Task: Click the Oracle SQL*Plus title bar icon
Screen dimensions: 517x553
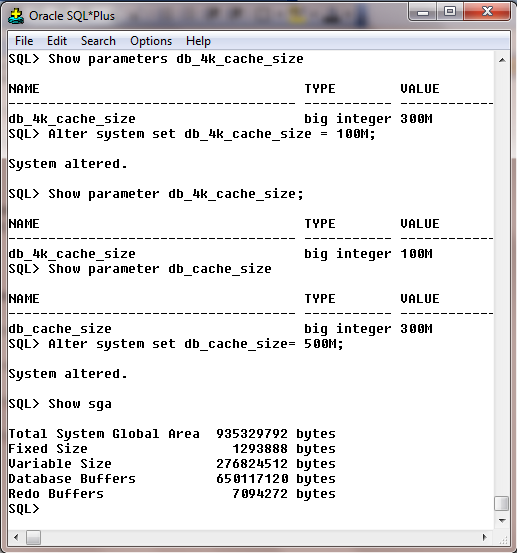Action: 16,16
